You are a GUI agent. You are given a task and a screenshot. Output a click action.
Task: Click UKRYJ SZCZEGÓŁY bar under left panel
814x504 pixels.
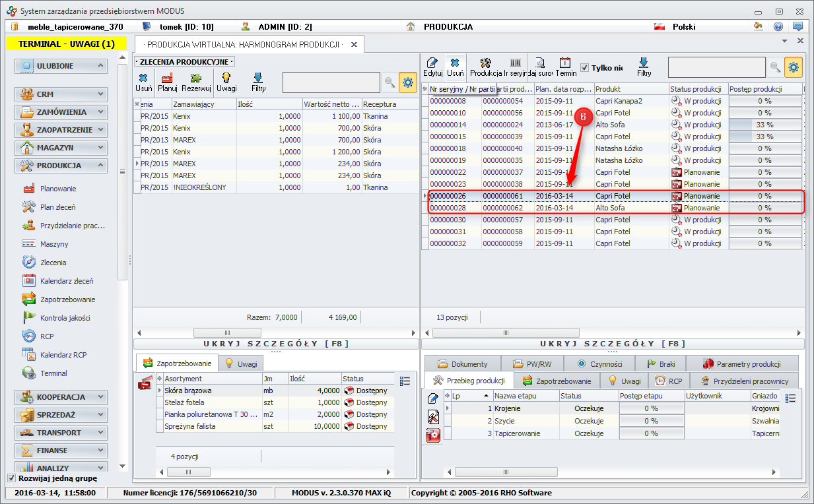pyautogui.click(x=275, y=344)
